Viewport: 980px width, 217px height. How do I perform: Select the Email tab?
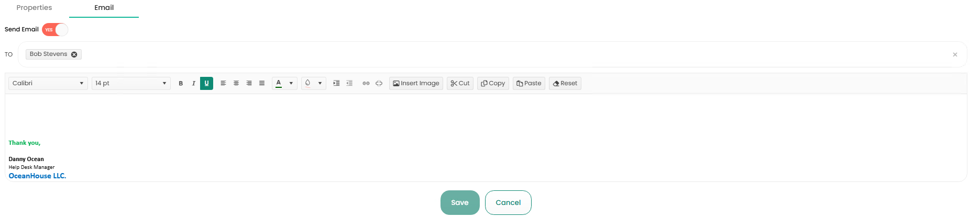coord(104,8)
